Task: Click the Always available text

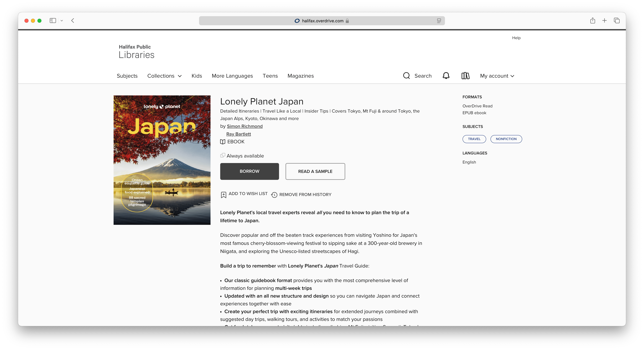Action: click(245, 156)
